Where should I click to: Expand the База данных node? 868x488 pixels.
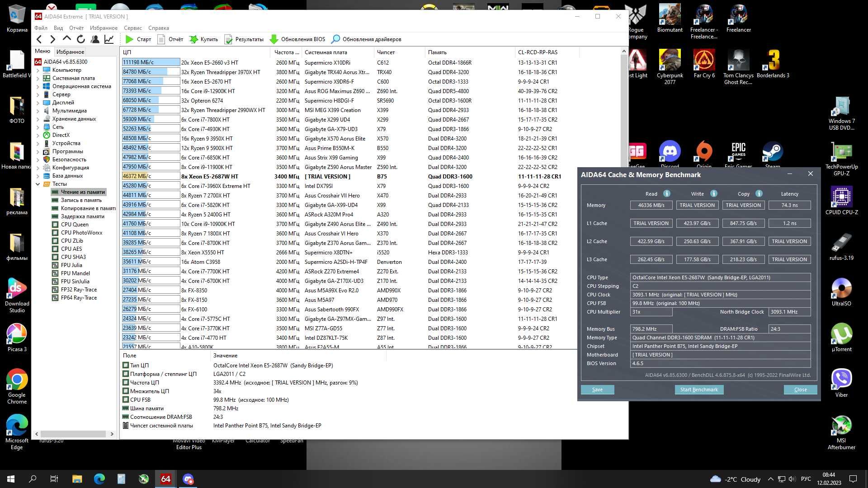tap(38, 176)
